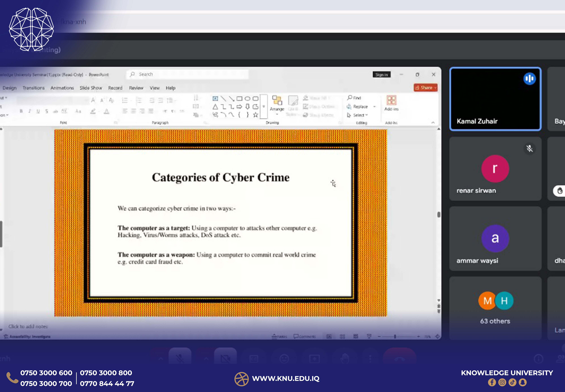
Task: Select Kamal Zuhair's video tile
Action: pos(495,99)
